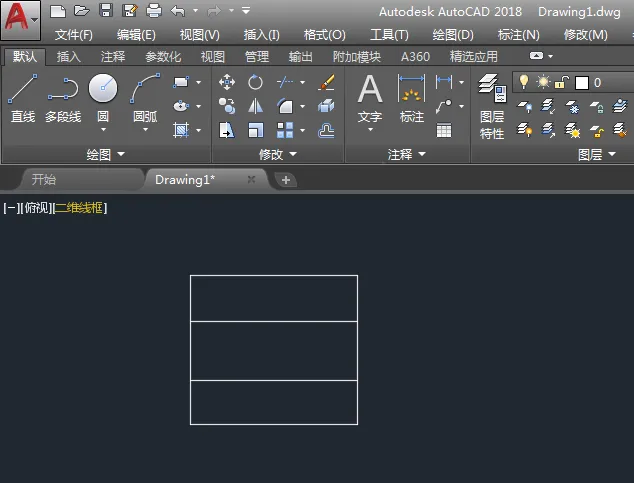The image size is (634, 483).
Task: Select the Fillet tool icon
Action: (285, 106)
